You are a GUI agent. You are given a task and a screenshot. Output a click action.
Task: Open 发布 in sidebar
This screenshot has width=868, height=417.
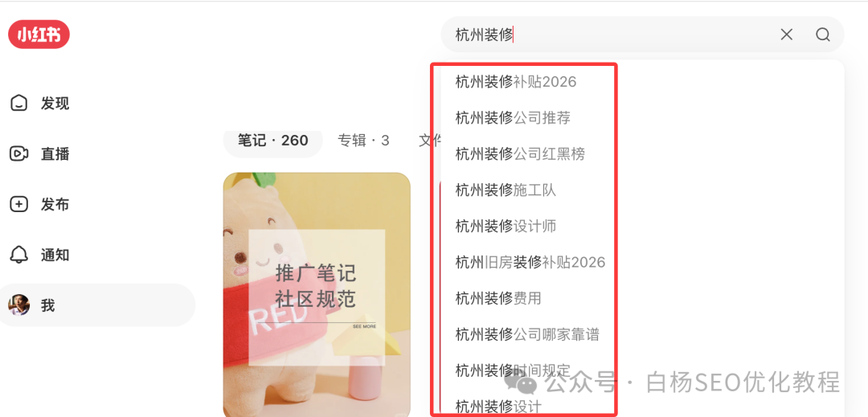click(40, 205)
